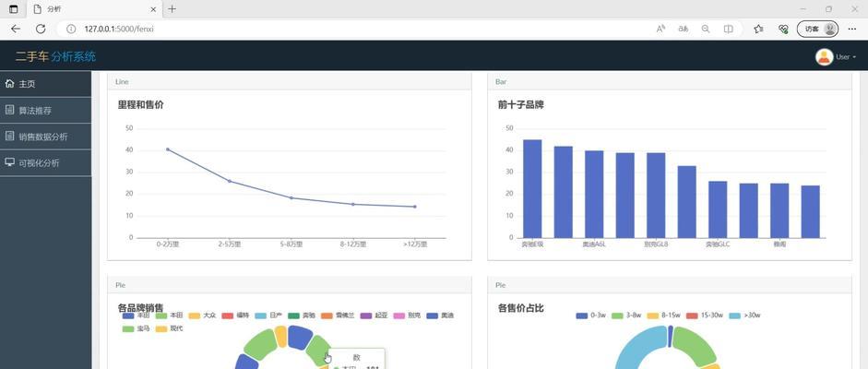
Task: Go back using browser back arrow
Action: click(16, 29)
